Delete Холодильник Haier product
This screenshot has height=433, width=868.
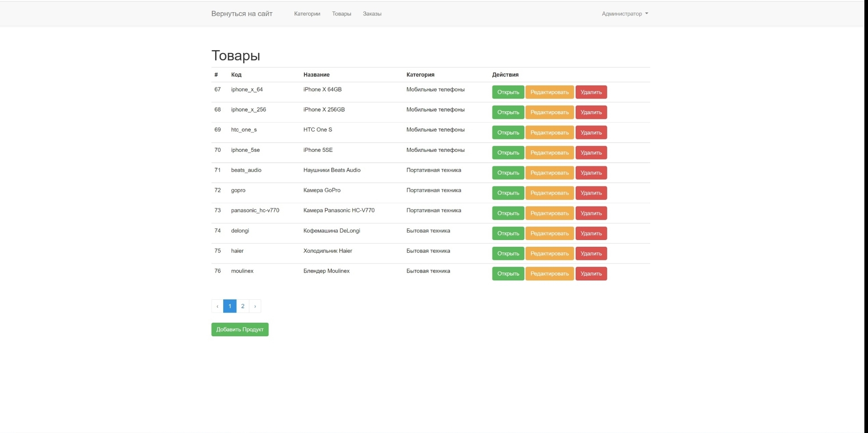coord(591,254)
